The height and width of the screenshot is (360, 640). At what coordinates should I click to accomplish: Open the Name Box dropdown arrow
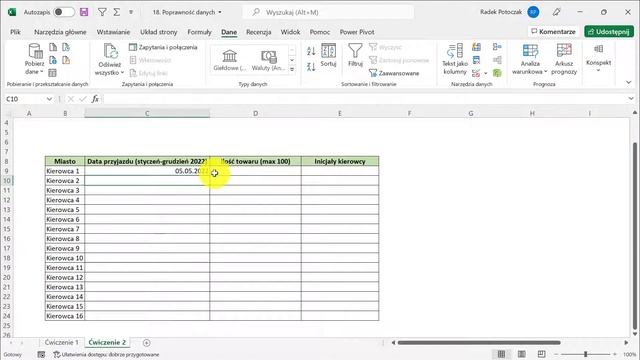click(x=49, y=99)
